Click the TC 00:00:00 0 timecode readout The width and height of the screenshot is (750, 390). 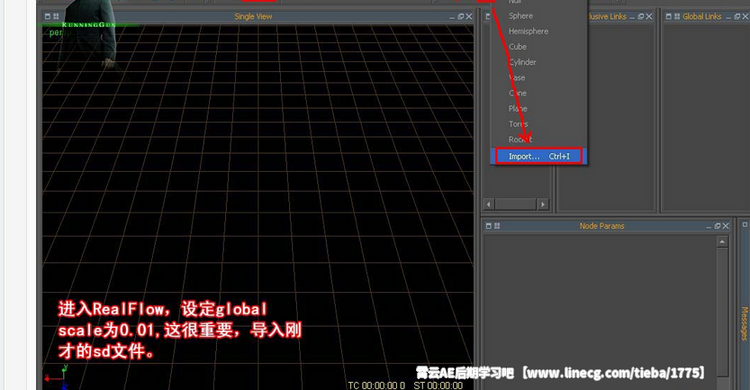[x=376, y=385]
